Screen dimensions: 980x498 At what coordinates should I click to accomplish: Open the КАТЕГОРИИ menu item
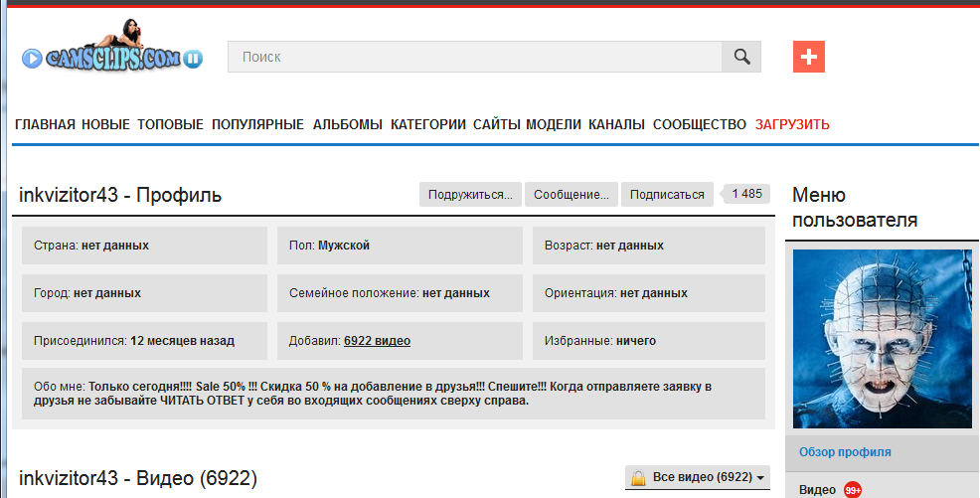click(427, 124)
